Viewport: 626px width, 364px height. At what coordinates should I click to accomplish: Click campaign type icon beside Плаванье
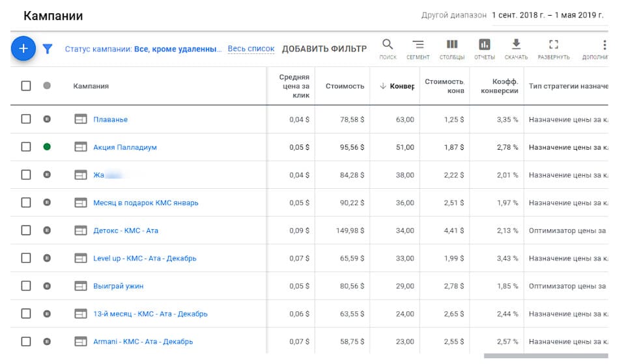click(x=81, y=119)
